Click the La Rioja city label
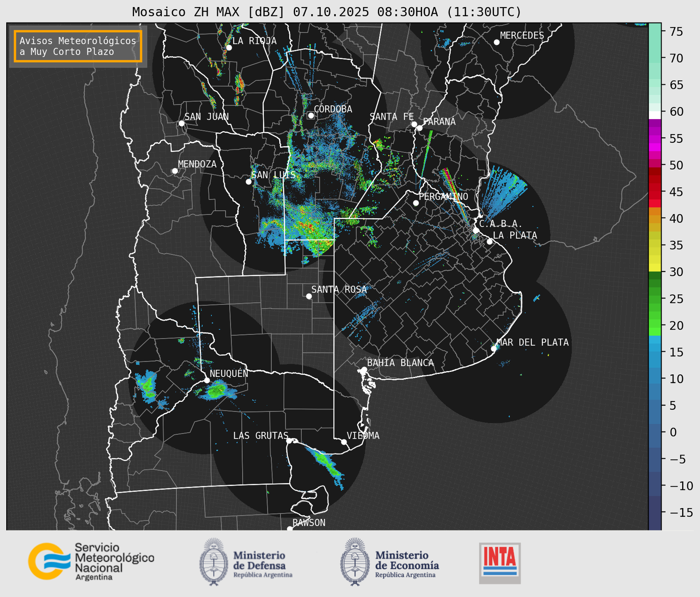 (254, 41)
